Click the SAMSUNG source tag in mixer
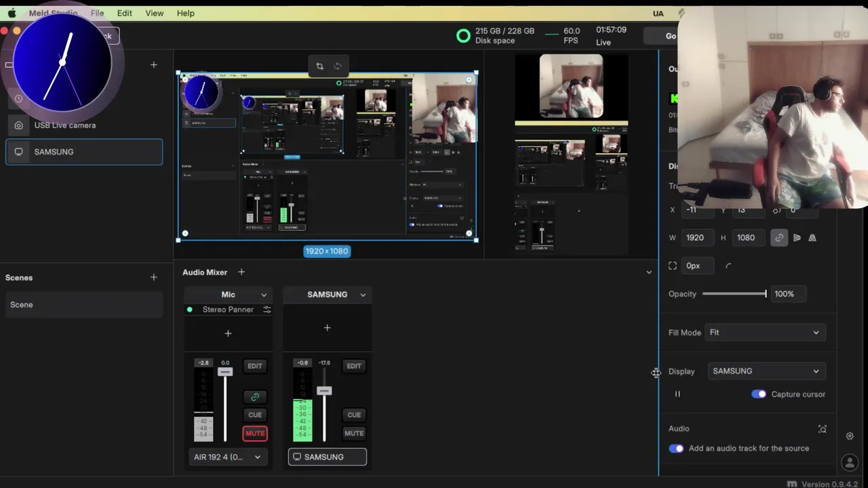Viewport: 868px width, 488px height. 328,457
